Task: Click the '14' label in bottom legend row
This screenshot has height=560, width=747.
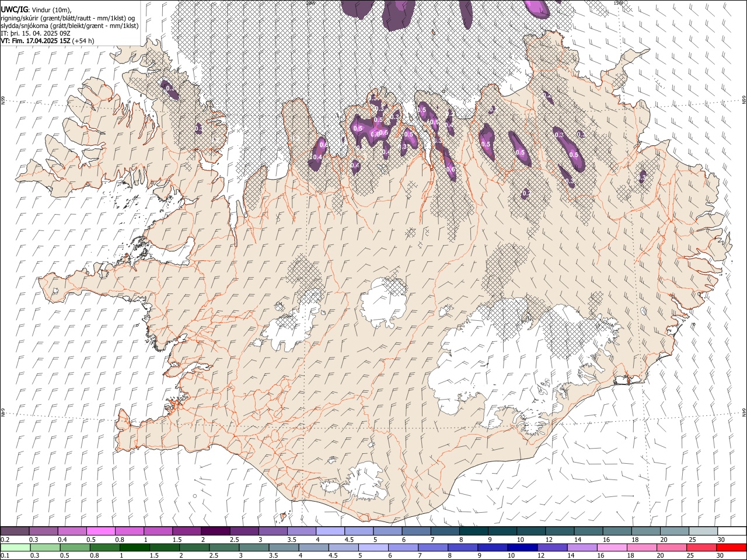Action: [x=571, y=556]
